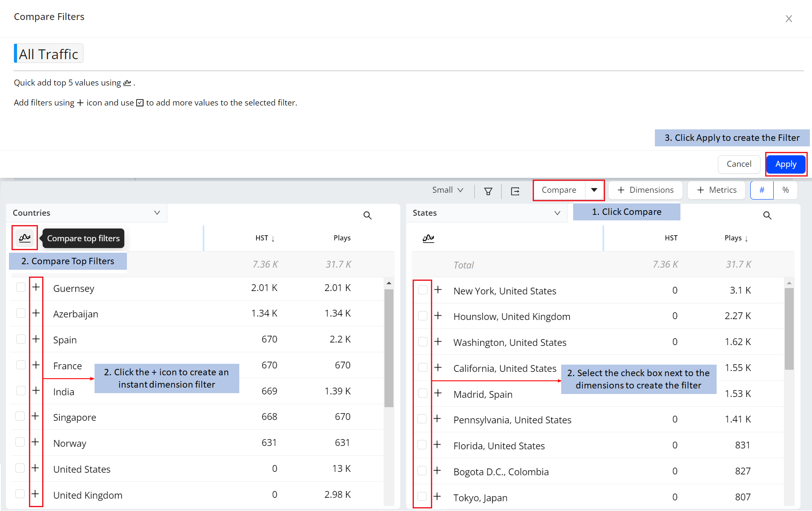Click the export icon beside the filter icon
Viewport: 812px width, 511px height.
tap(515, 191)
